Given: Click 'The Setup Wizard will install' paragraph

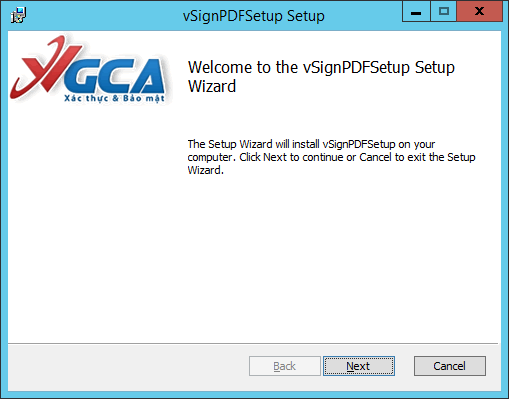Looking at the screenshot, I should coord(331,157).
